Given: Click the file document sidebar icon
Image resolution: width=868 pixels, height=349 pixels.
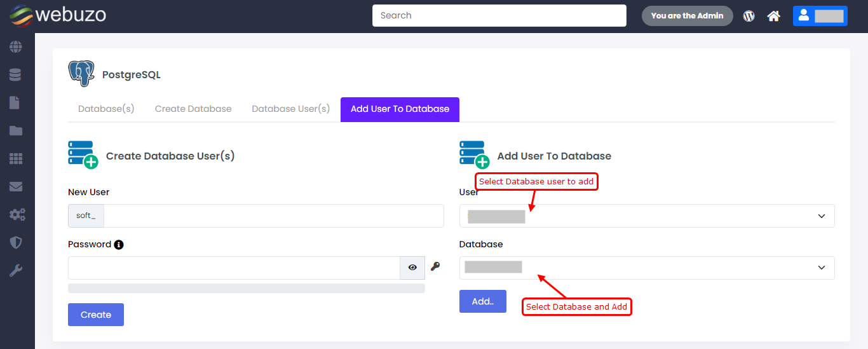Looking at the screenshot, I should (16, 103).
